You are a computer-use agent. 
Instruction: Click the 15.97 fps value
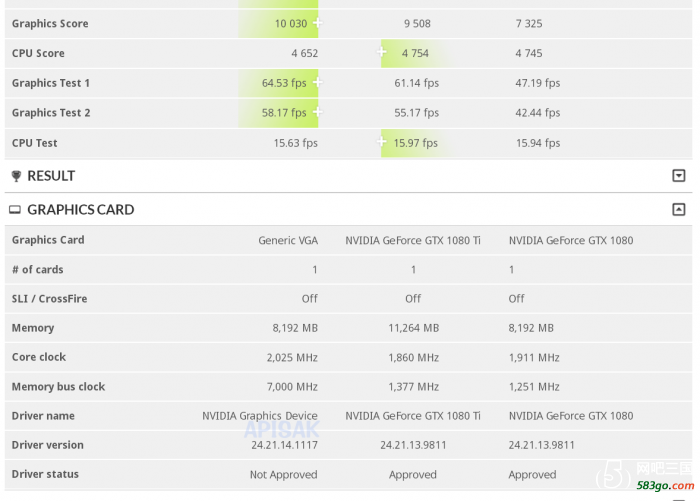tap(416, 143)
